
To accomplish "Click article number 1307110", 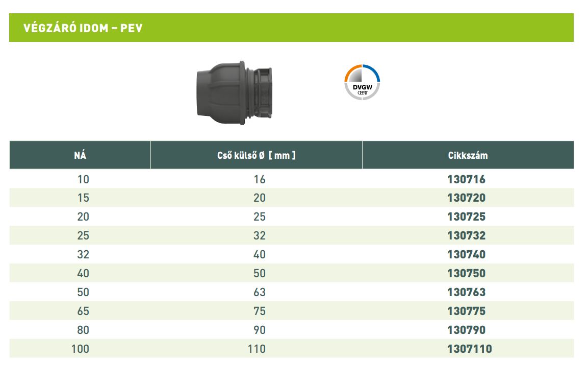I will tap(470, 349).
